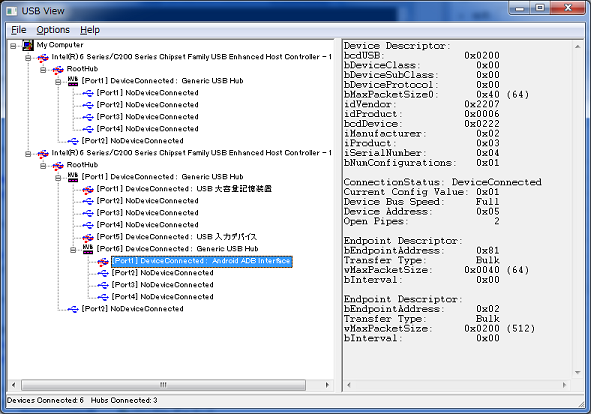Click the descriptor pane scroll-right arrow

tap(564, 385)
